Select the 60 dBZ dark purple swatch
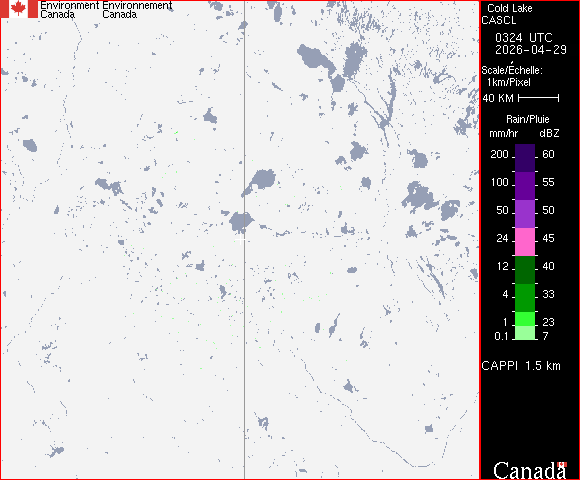This screenshot has height=480, width=580. point(525,158)
